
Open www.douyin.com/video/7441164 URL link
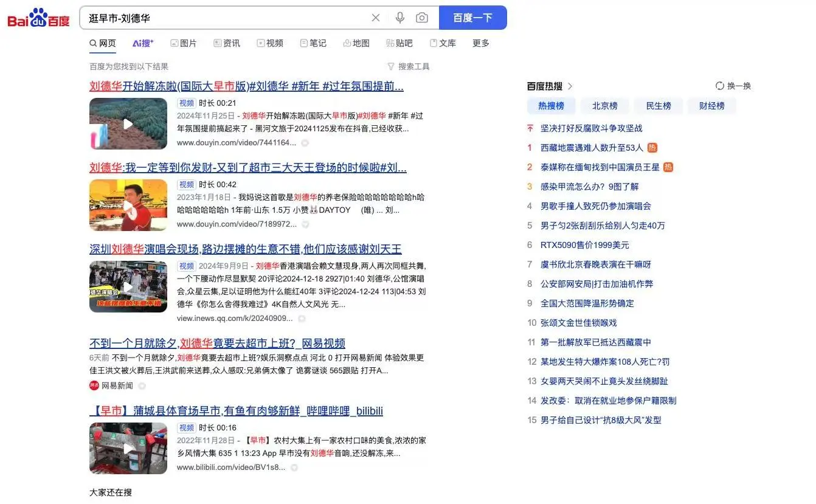point(237,143)
